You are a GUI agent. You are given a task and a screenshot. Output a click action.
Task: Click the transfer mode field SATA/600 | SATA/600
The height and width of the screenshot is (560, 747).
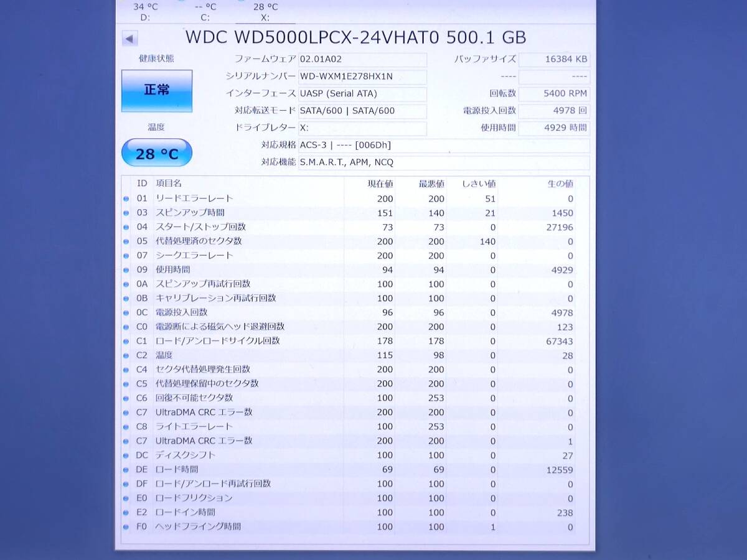[362, 111]
